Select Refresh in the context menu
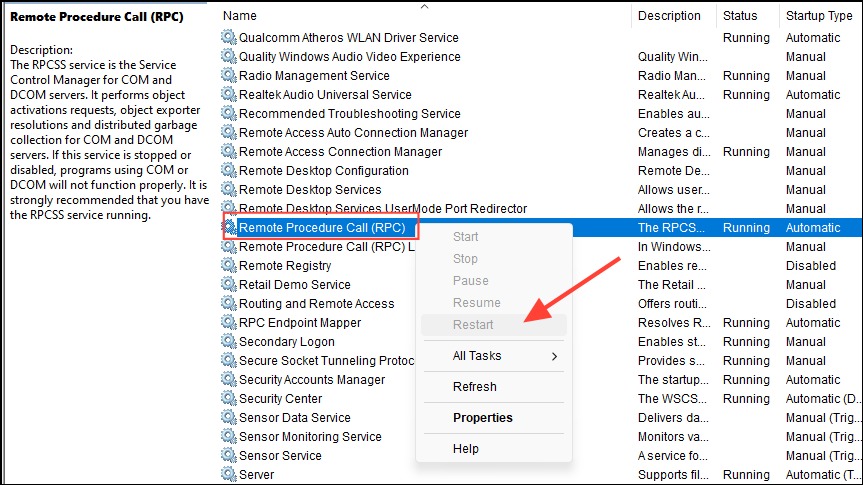Image resolution: width=863 pixels, height=485 pixels. click(474, 386)
